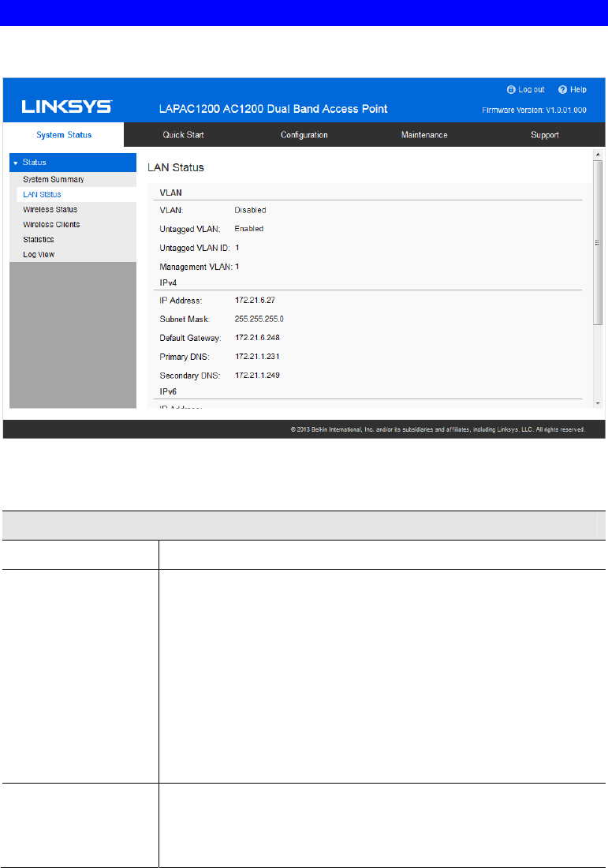The height and width of the screenshot is (868, 608).
Task: Click the LAPAC1200 product title text
Action: [274, 109]
